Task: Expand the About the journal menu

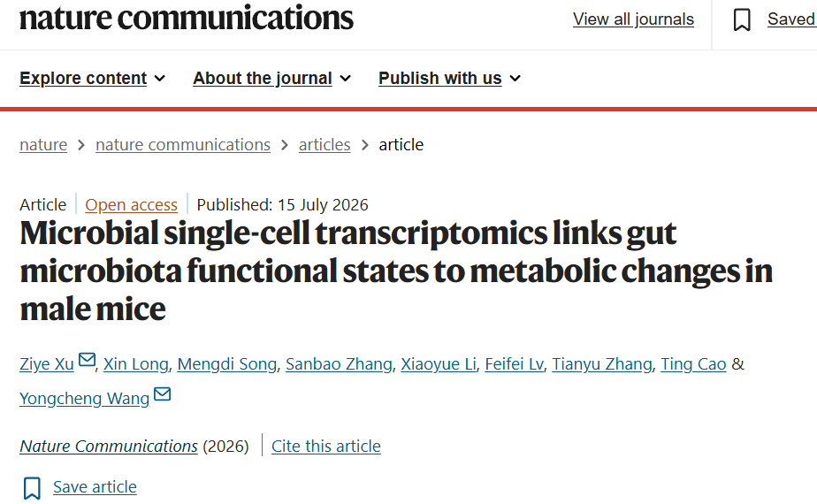Action: [x=271, y=78]
